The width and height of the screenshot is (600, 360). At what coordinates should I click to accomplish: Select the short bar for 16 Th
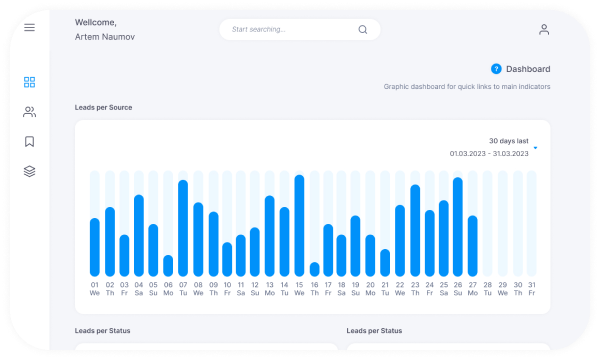[x=315, y=269]
